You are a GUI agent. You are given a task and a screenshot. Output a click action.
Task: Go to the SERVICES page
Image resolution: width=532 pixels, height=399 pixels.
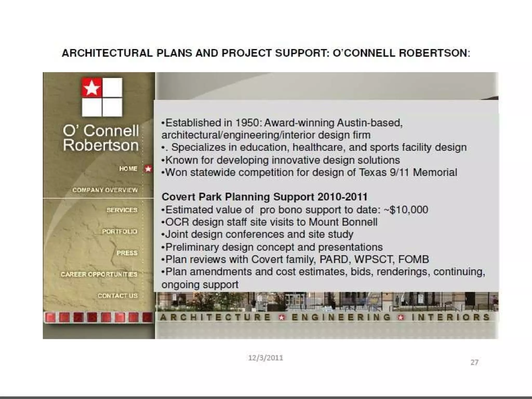click(122, 210)
